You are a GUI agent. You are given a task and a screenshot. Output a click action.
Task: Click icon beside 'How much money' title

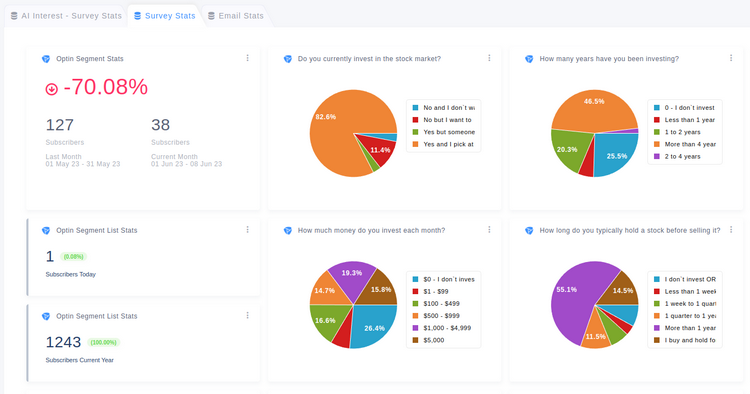[x=287, y=230]
